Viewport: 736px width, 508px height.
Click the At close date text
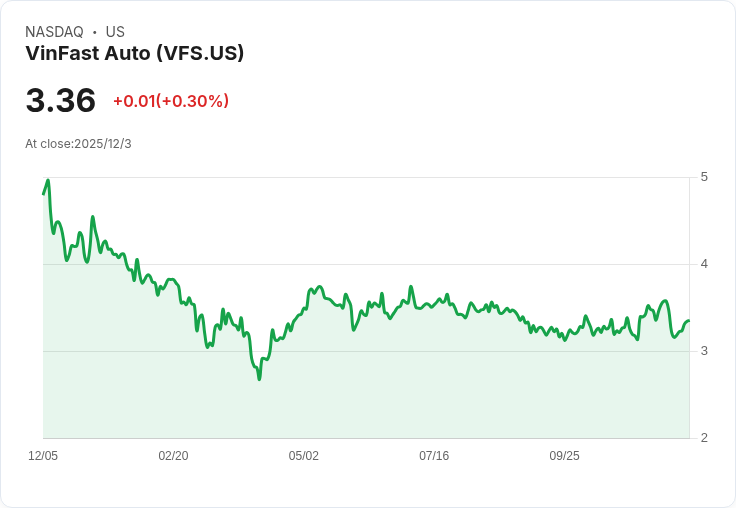point(78,144)
